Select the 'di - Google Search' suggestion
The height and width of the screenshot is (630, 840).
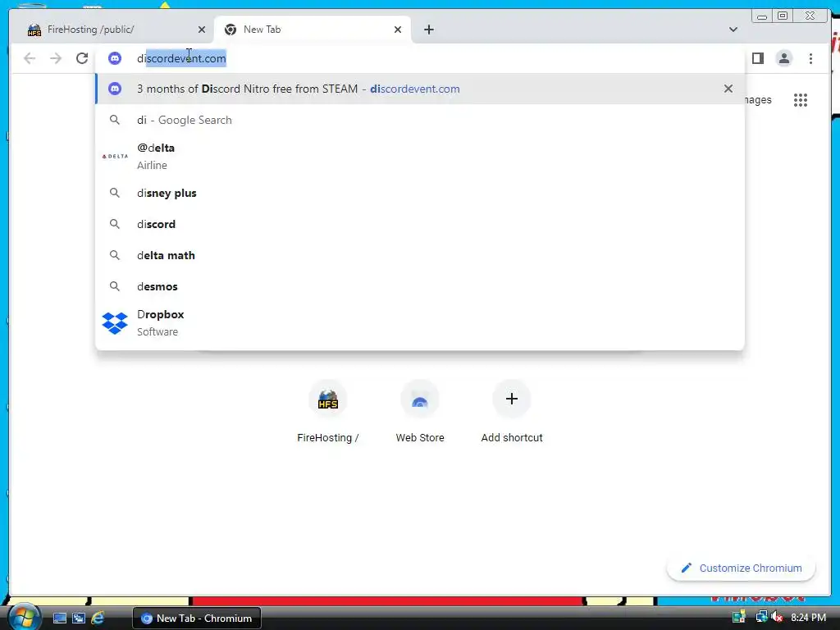(x=419, y=120)
